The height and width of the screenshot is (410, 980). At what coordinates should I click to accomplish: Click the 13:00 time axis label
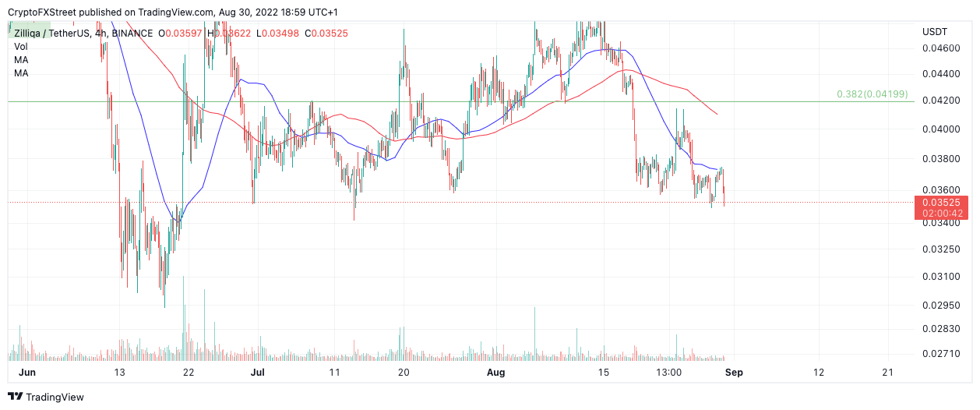coord(669,373)
